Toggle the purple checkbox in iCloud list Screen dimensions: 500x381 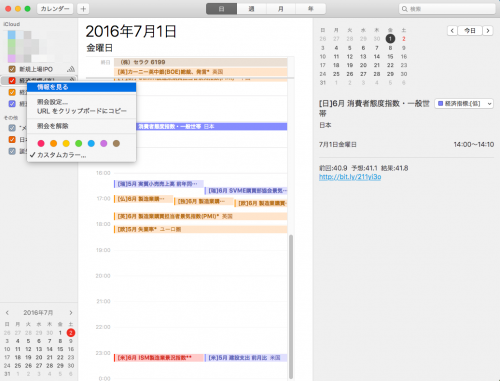point(12,104)
